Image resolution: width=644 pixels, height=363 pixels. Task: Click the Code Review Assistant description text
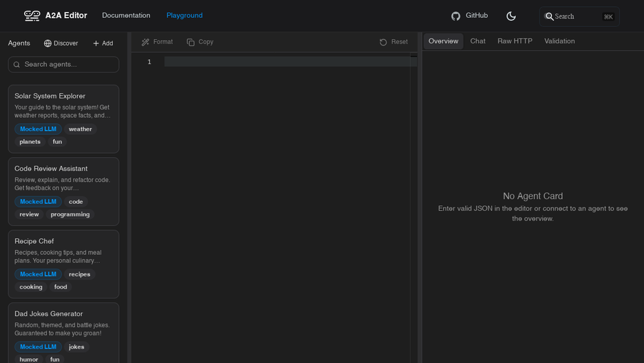point(63,184)
